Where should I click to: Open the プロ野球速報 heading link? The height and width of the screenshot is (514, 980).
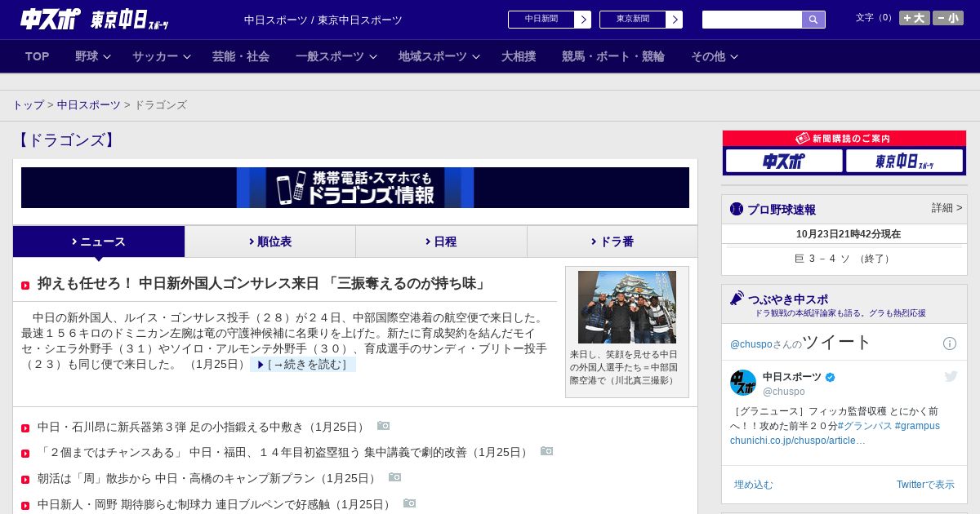(782, 210)
